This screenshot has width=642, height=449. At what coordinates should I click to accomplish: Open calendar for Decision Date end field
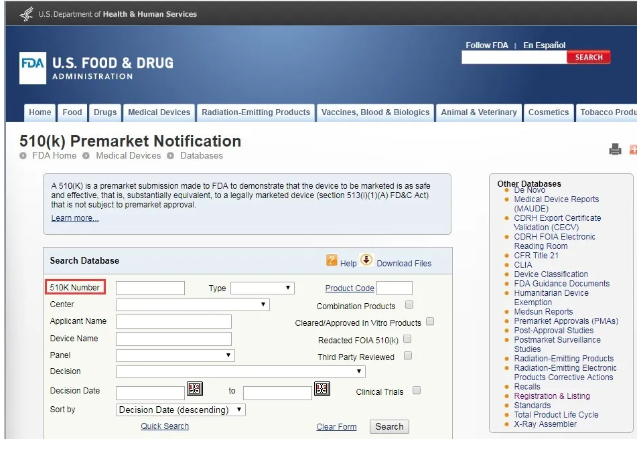tap(322, 388)
